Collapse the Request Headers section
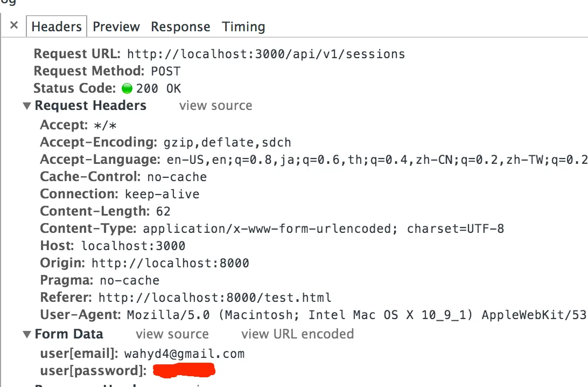The width and height of the screenshot is (588, 387). [x=26, y=106]
